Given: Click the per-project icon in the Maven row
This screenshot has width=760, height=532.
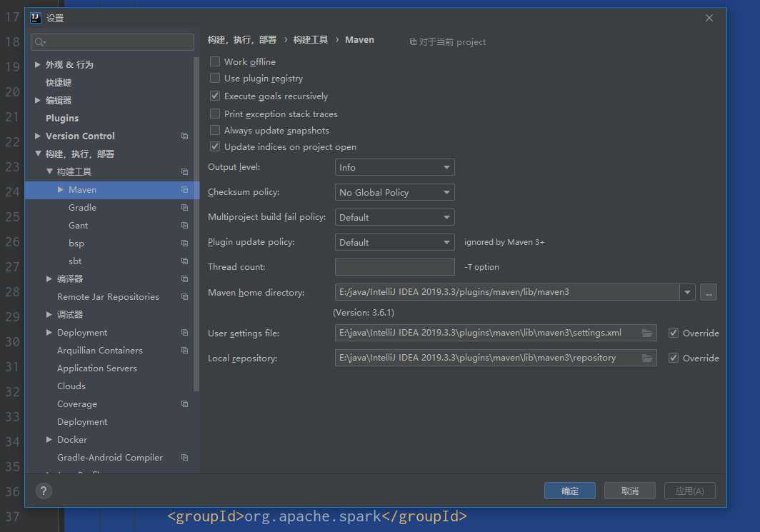Looking at the screenshot, I should tap(185, 189).
